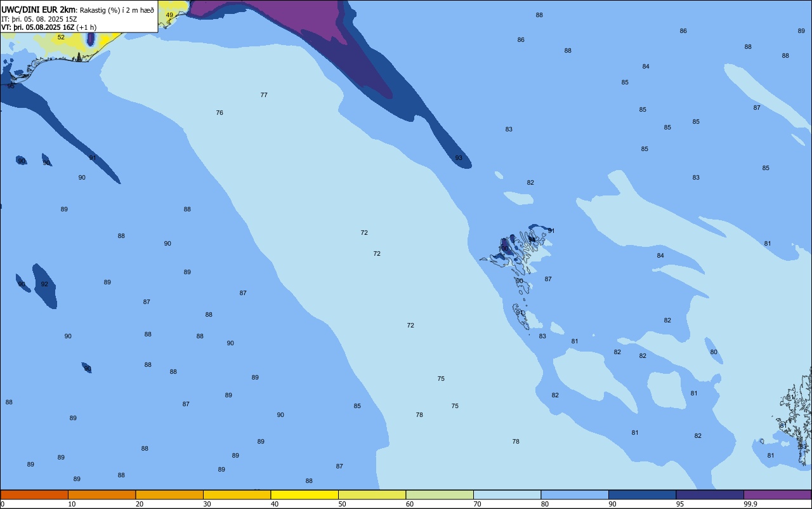Viewport: 812px width, 509px height.
Task: Click the legend tick label '30'
Action: [x=207, y=504]
